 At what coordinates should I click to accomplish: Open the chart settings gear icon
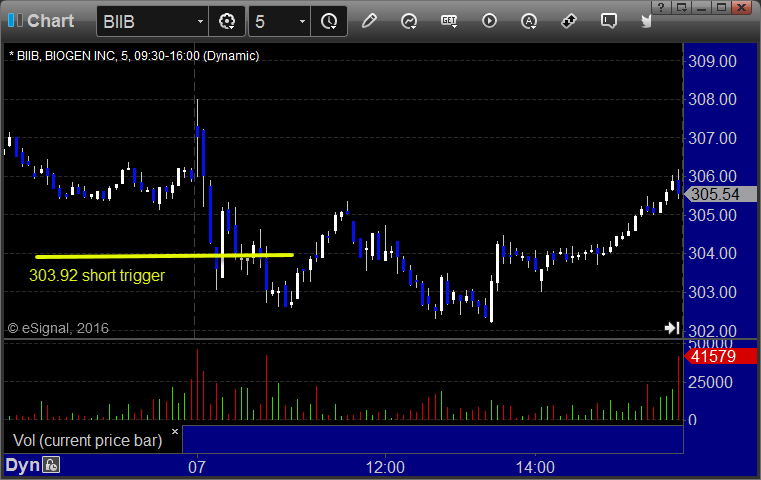click(227, 21)
